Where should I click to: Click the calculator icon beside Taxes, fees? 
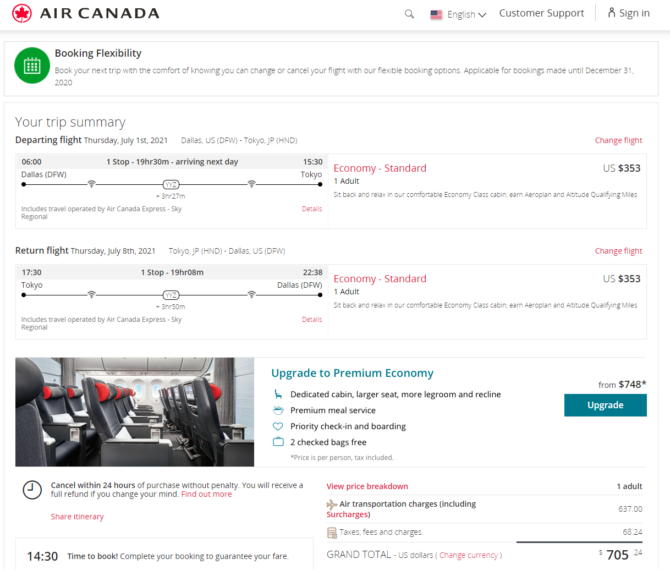[x=332, y=532]
